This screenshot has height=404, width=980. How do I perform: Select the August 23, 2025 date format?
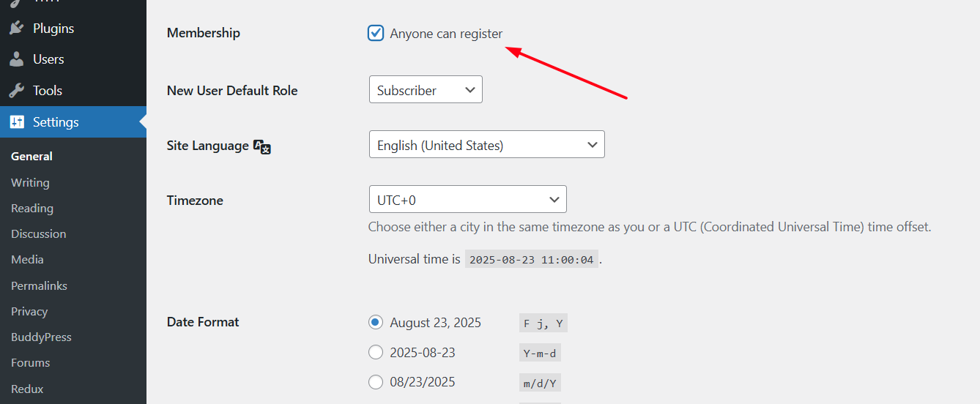pos(376,323)
